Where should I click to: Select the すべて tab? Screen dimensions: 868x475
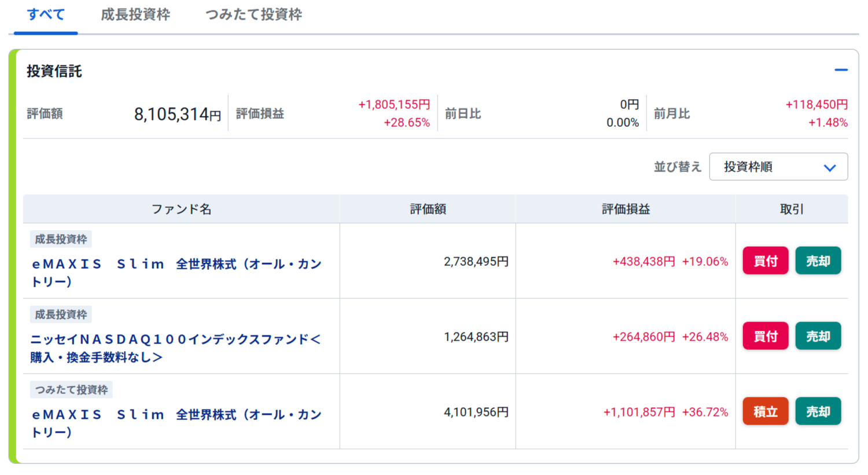click(46, 14)
